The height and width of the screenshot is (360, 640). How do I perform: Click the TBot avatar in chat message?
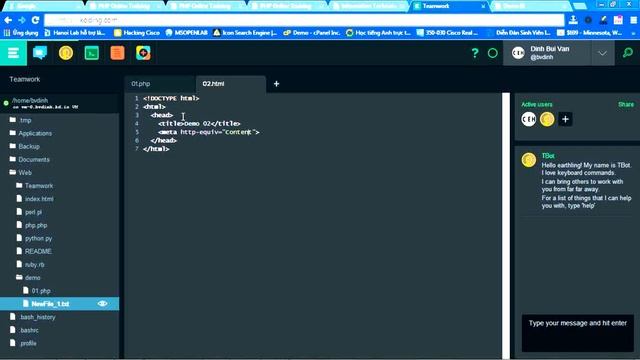[529, 160]
